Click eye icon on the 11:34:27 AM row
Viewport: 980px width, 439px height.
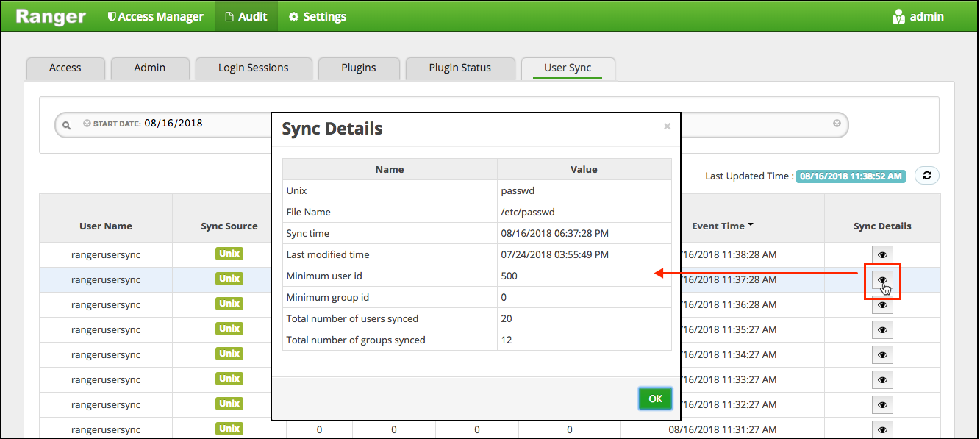coord(882,354)
